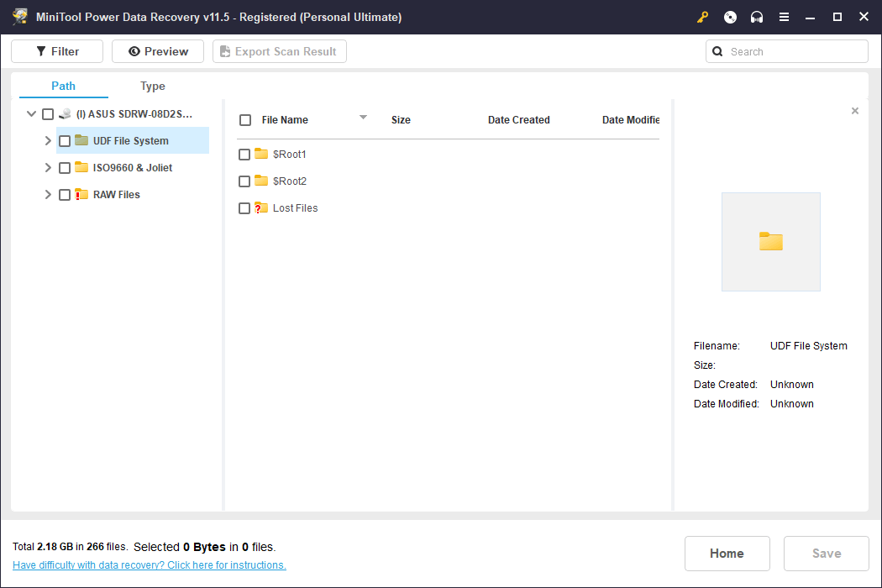Click Export Scan Result button
Viewport: 882px width, 588px height.
[280, 51]
